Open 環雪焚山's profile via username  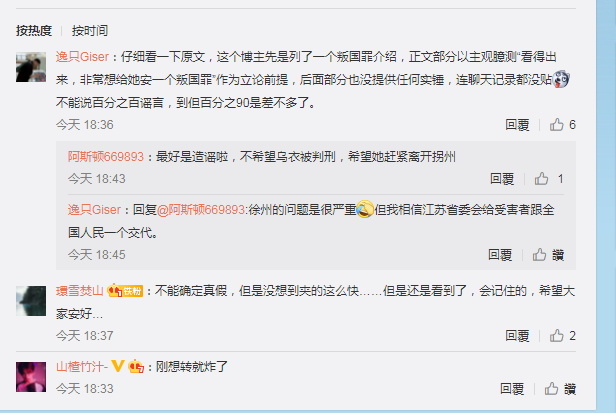pyautogui.click(x=80, y=291)
